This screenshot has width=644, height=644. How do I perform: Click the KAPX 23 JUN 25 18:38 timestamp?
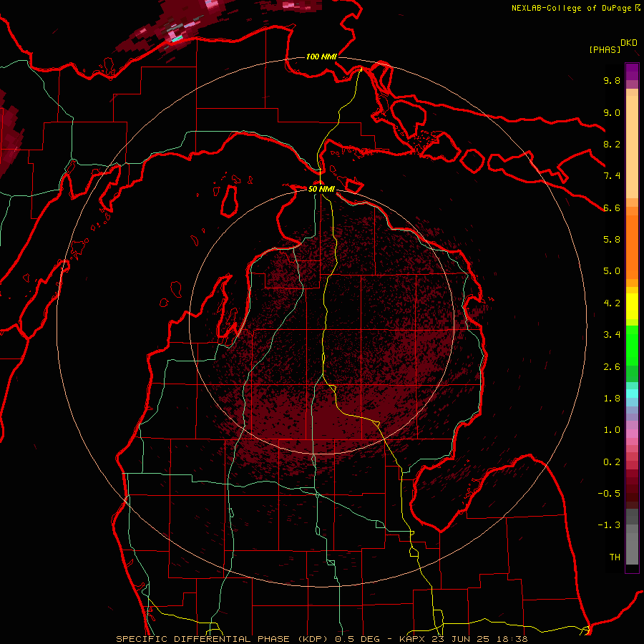[x=463, y=639]
